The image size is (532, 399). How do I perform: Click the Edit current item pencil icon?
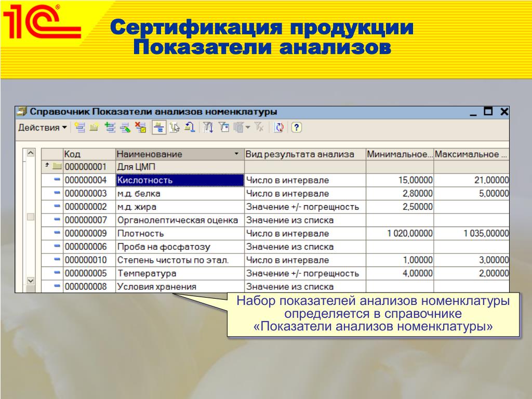[125, 128]
